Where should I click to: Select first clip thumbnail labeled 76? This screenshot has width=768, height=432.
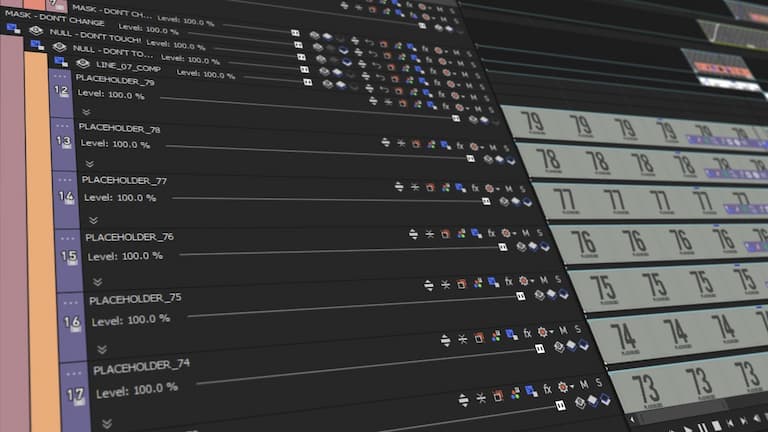click(x=584, y=243)
